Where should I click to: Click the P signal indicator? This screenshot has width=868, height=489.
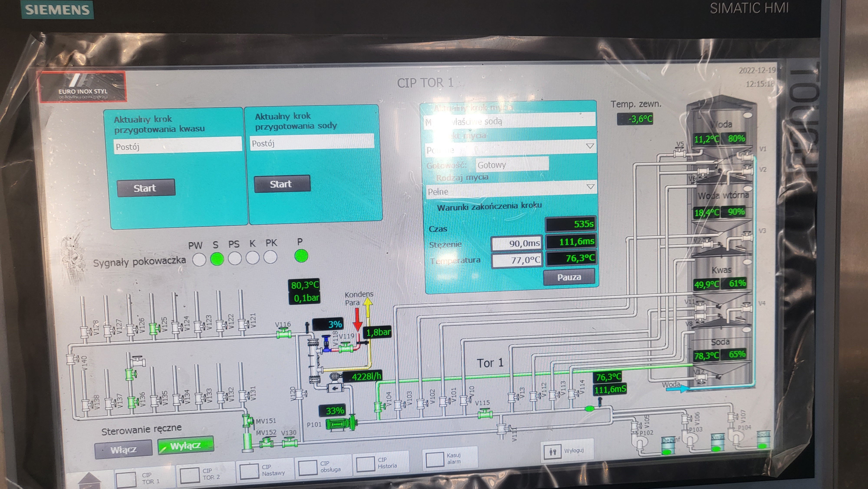[301, 256]
